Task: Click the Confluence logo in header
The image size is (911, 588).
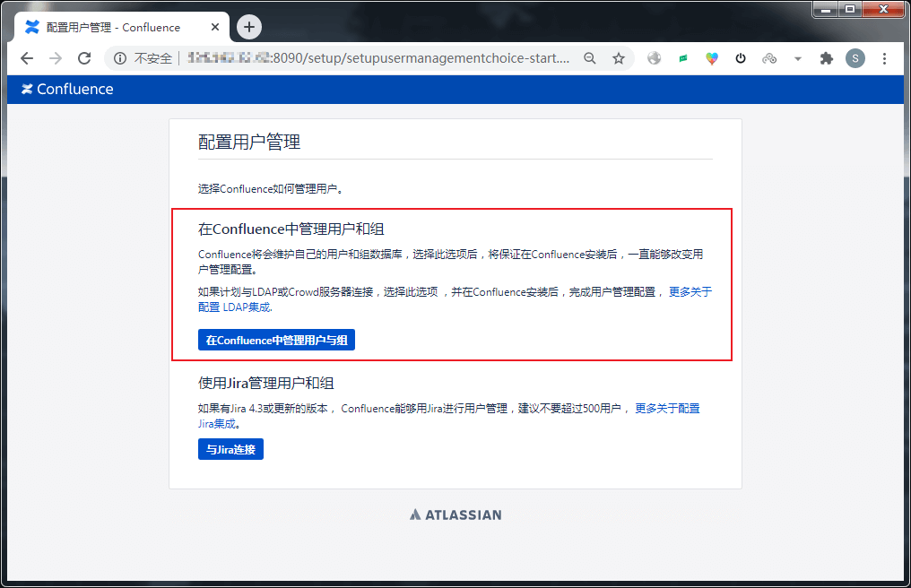Action: pyautogui.click(x=67, y=89)
